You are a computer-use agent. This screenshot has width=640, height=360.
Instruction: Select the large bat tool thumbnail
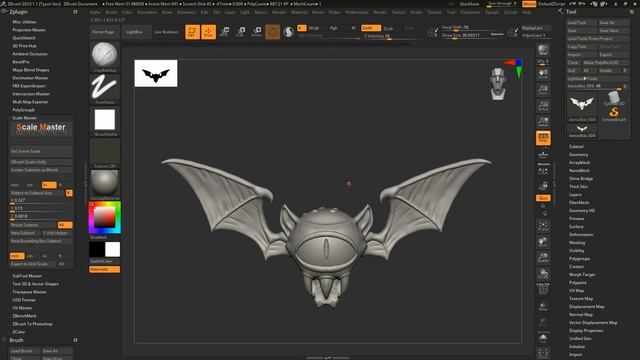582,107
